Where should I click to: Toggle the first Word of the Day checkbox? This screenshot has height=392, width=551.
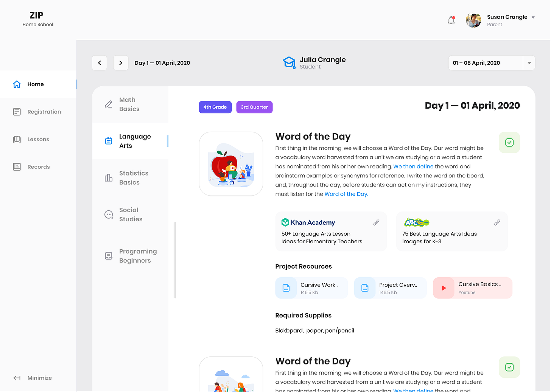coord(509,143)
